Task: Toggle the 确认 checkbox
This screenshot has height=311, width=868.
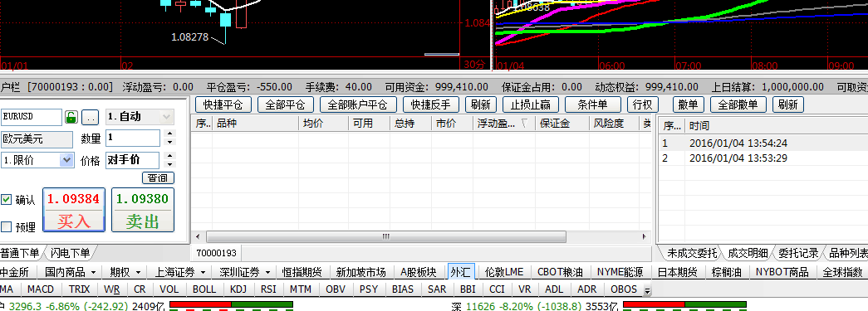Action: [x=6, y=199]
